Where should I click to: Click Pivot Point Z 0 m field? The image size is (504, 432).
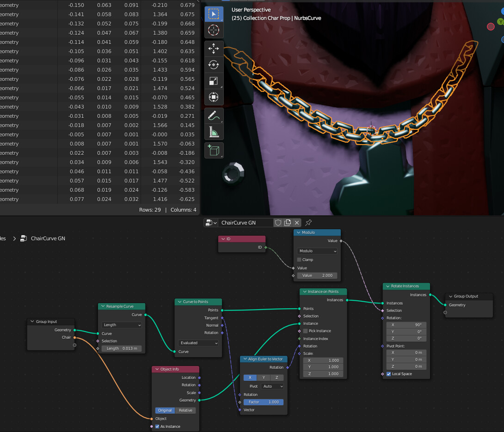[x=406, y=366]
